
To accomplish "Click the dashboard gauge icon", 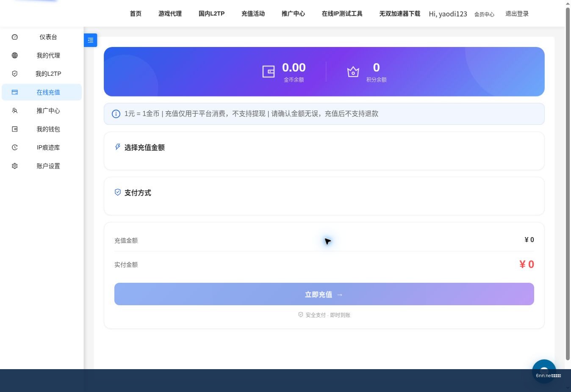I will click(15, 37).
